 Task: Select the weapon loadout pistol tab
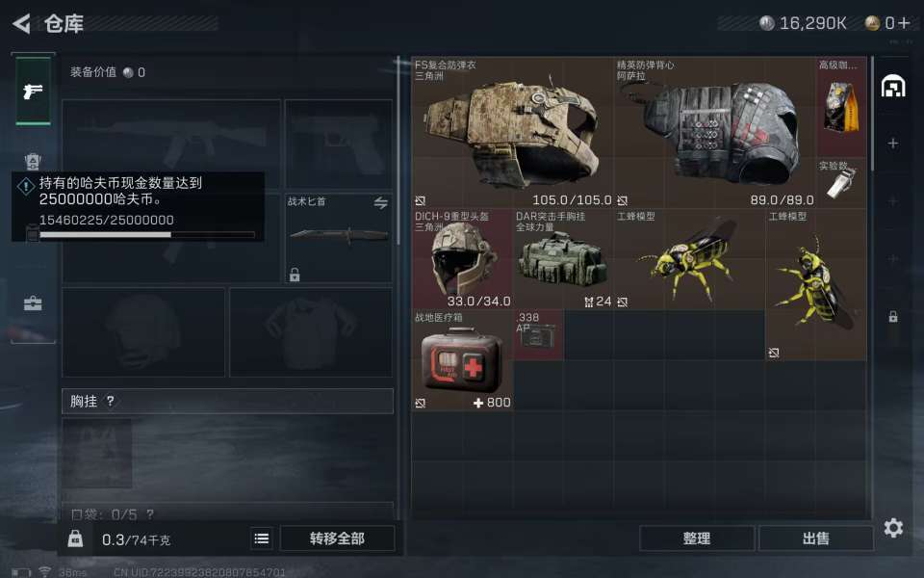pos(33,91)
